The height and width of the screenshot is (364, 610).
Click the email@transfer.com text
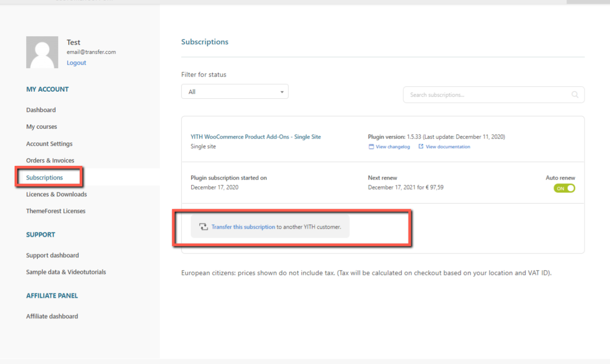91,52
